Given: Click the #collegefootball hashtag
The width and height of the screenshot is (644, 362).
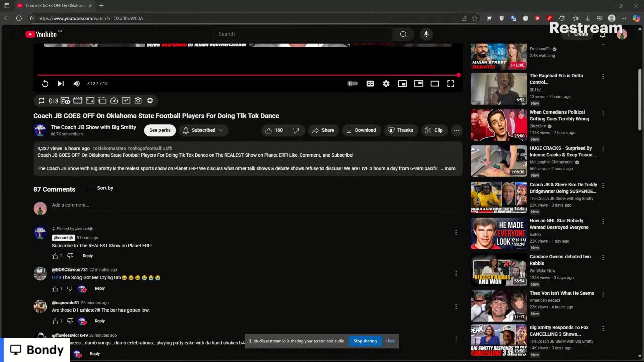Looking at the screenshot, I should click(144, 149).
